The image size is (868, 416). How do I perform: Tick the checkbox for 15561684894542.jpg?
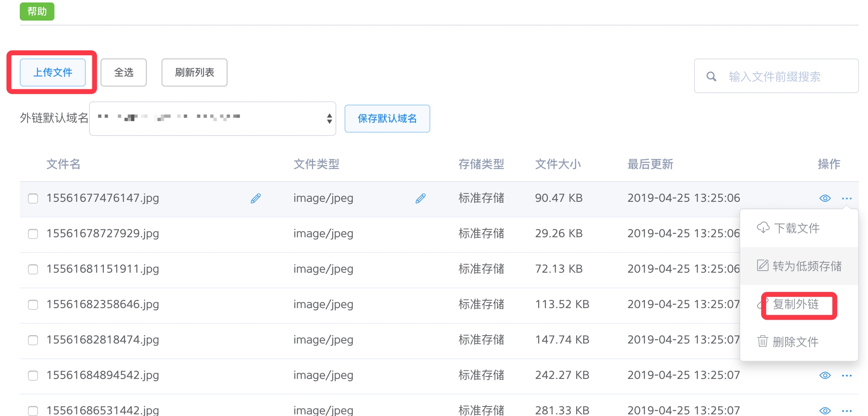tap(33, 376)
